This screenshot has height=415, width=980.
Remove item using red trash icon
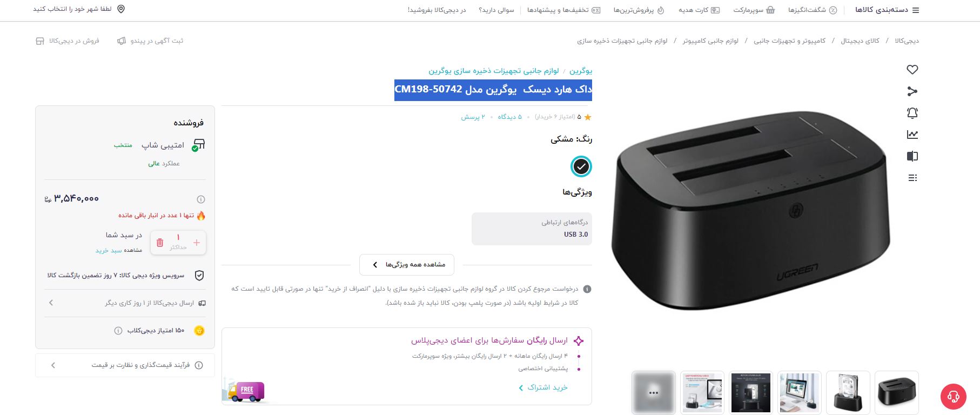point(160,243)
